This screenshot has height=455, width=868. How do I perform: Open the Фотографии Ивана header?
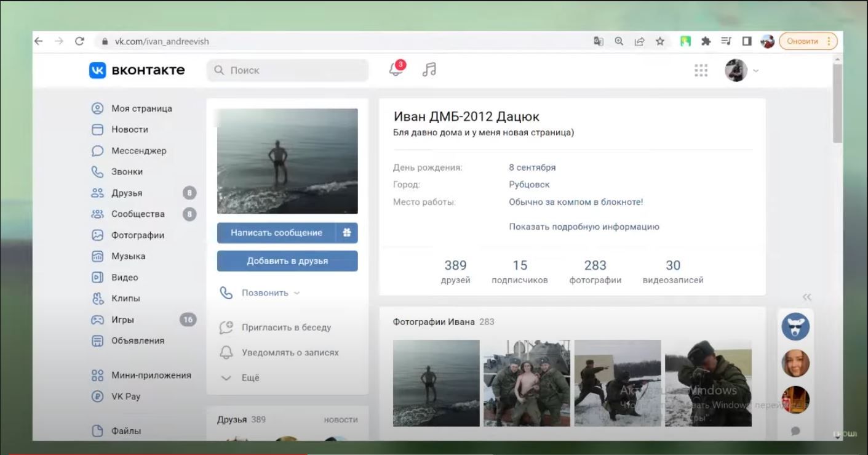click(x=444, y=321)
